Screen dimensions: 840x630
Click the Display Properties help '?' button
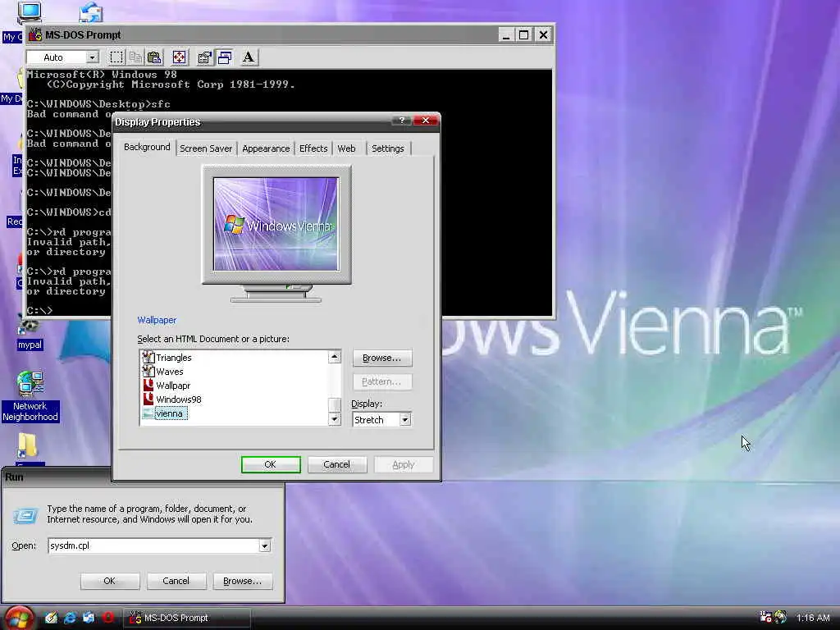tap(402, 121)
